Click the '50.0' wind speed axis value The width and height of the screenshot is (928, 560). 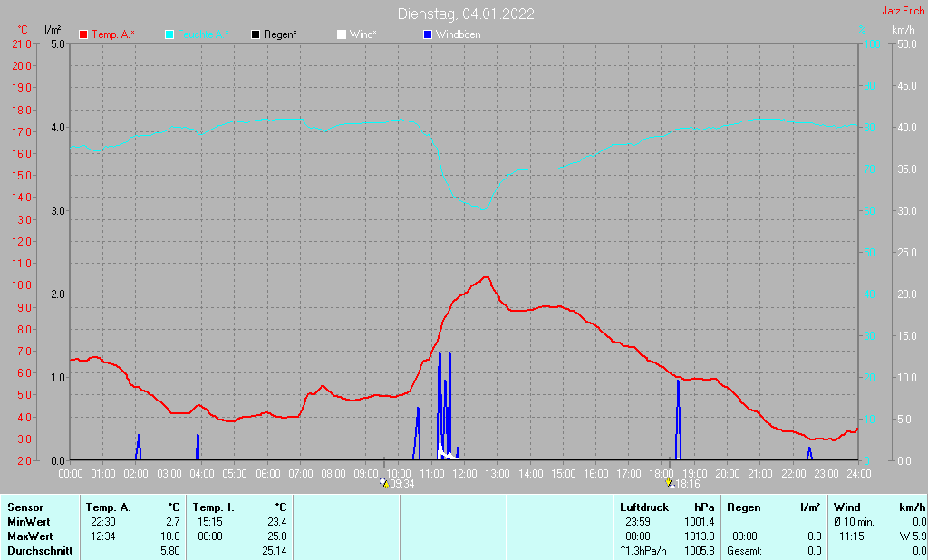[907, 44]
